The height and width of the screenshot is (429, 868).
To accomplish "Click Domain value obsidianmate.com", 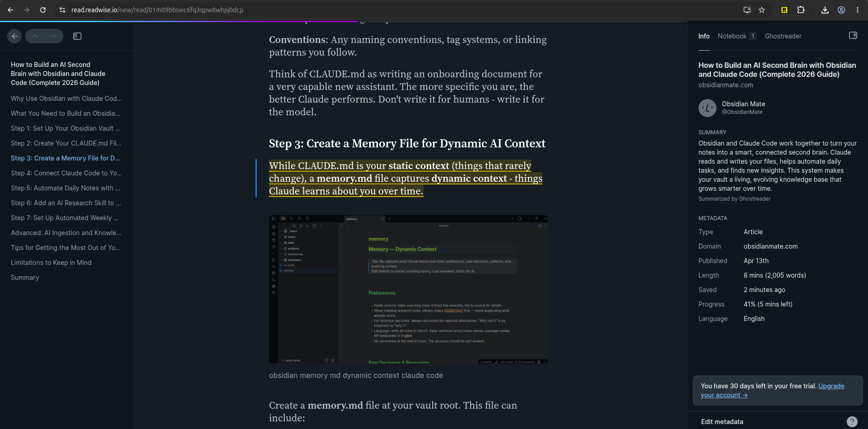I will coord(771,246).
